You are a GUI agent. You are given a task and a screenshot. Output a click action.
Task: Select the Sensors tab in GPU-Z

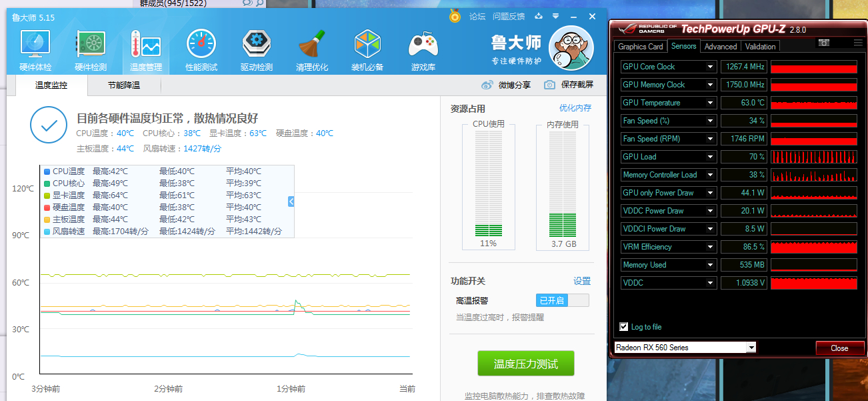(x=683, y=46)
